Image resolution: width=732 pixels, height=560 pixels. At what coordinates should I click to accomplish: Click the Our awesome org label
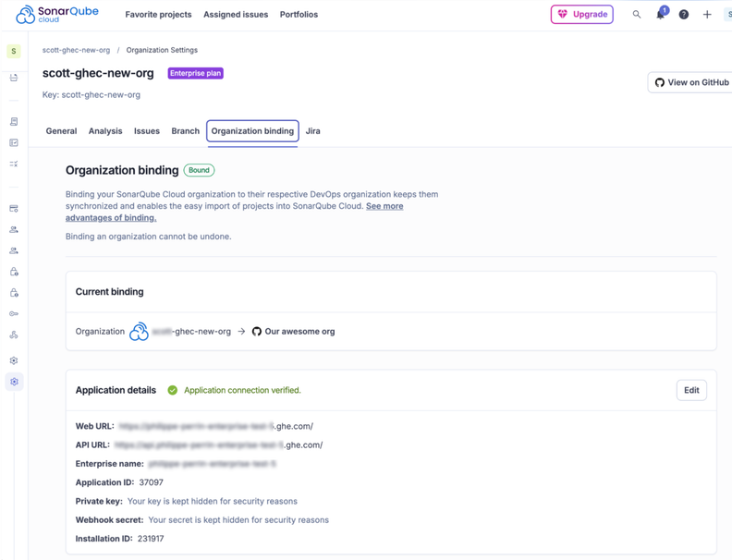(299, 332)
